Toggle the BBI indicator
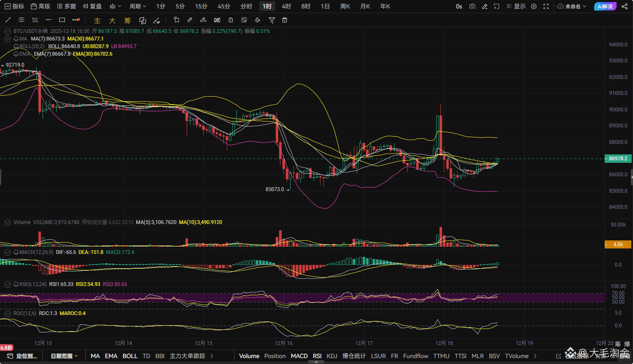The height and width of the screenshot is (364, 633). [160, 356]
